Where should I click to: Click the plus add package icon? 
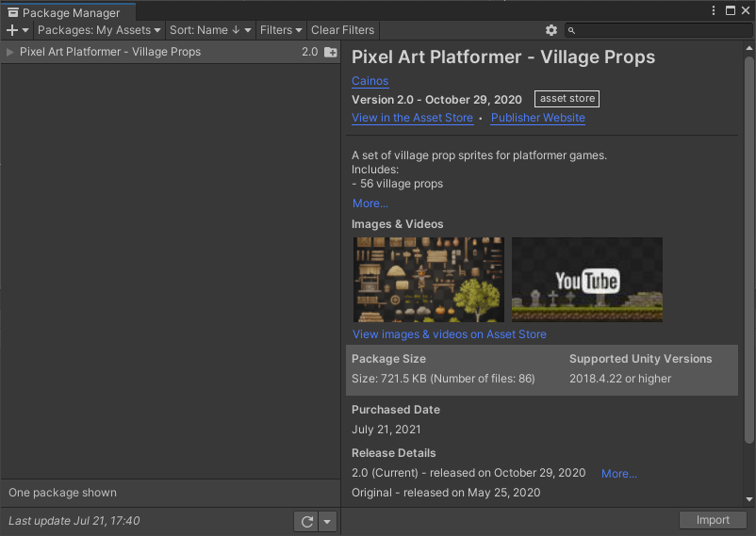12,30
